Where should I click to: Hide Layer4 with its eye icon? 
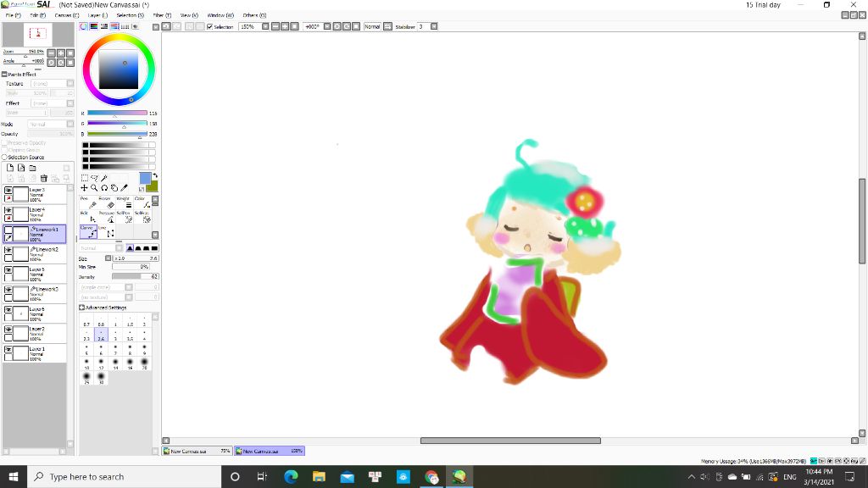pyautogui.click(x=8, y=210)
